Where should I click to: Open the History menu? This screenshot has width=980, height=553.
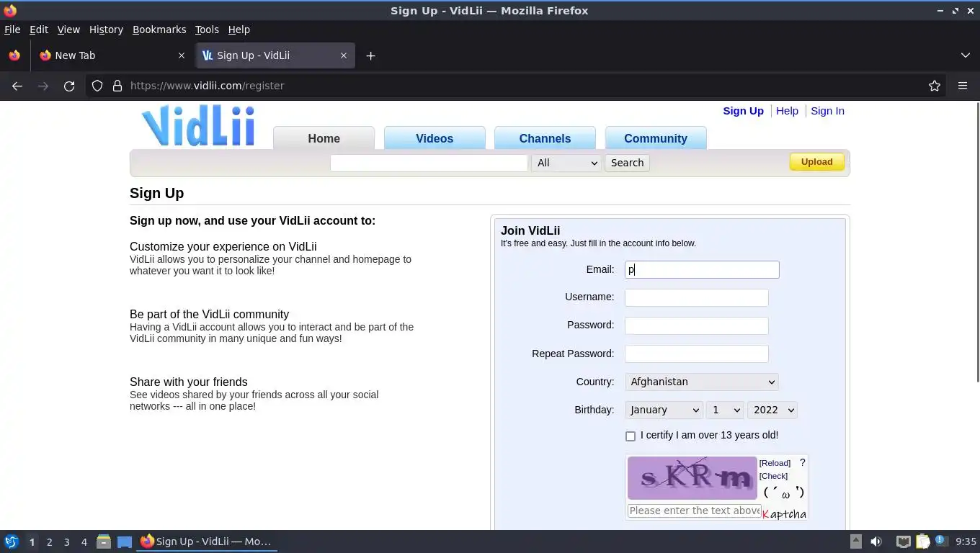click(x=106, y=30)
